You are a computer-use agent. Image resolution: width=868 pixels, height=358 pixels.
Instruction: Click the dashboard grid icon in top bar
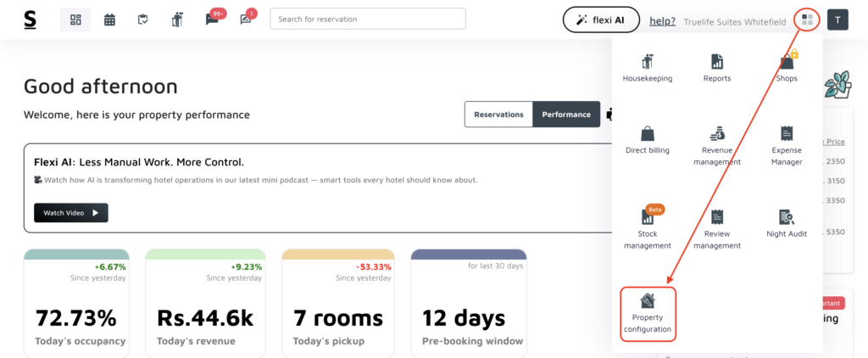[x=75, y=19]
